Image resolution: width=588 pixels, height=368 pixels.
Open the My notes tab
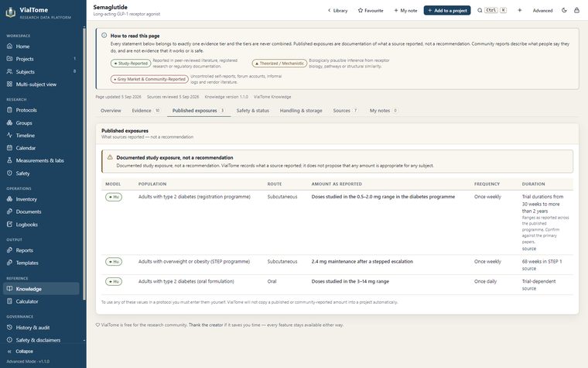coord(384,110)
